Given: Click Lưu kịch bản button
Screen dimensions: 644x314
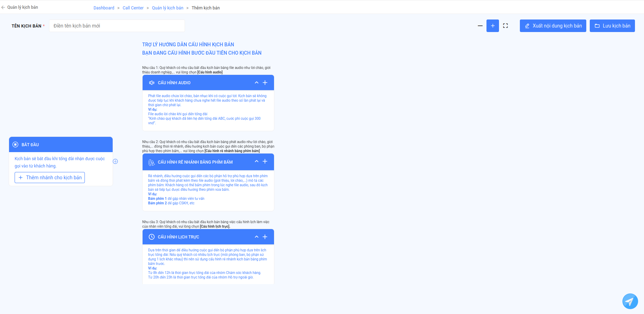Looking at the screenshot, I should click(612, 26).
